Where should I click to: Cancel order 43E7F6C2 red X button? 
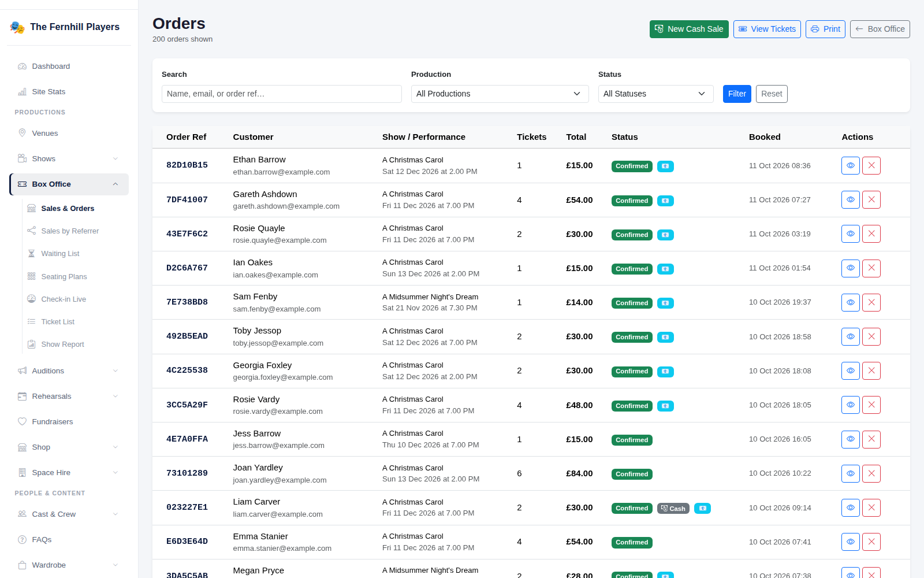point(871,234)
